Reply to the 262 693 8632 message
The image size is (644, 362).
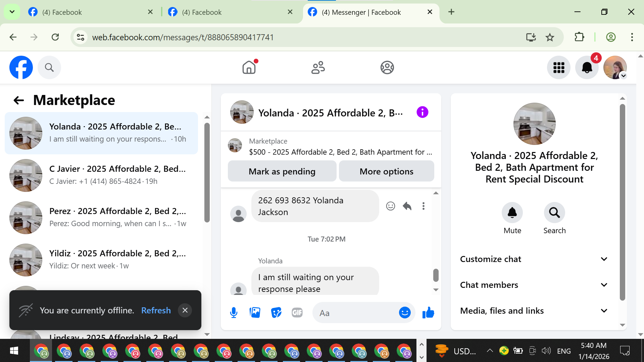click(407, 206)
